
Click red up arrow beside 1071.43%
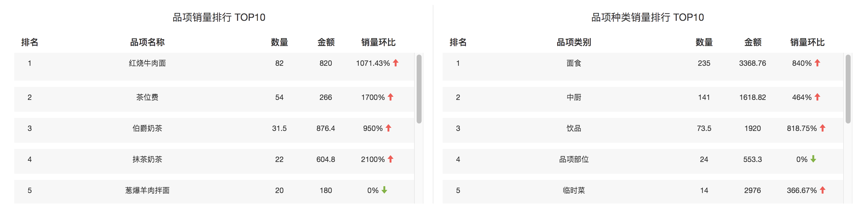(x=396, y=63)
